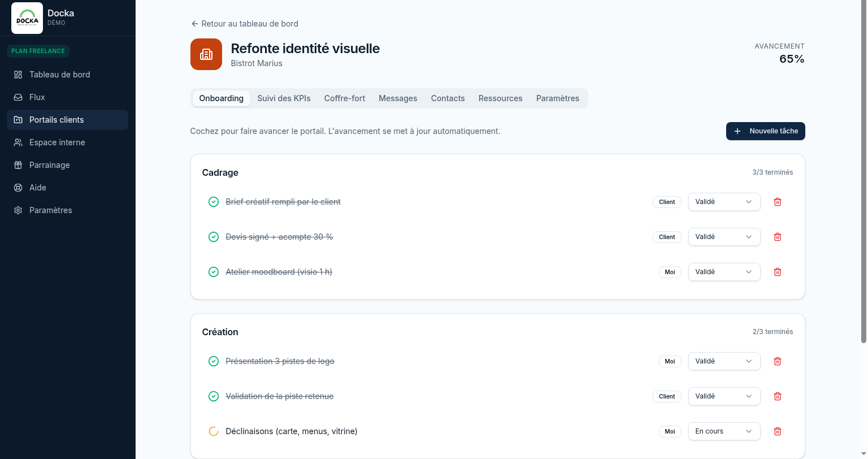Uncheck the Atelier moodboard task
The height and width of the screenshot is (459, 868).
[x=214, y=272]
